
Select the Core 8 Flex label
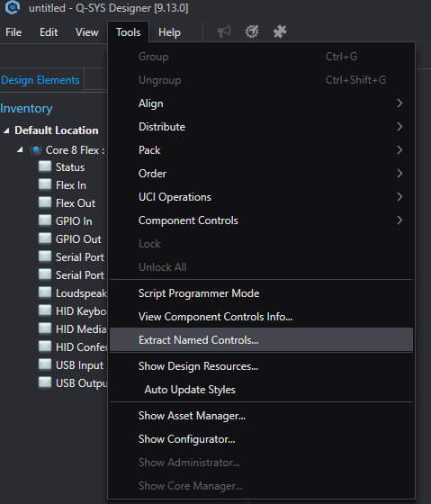75,150
